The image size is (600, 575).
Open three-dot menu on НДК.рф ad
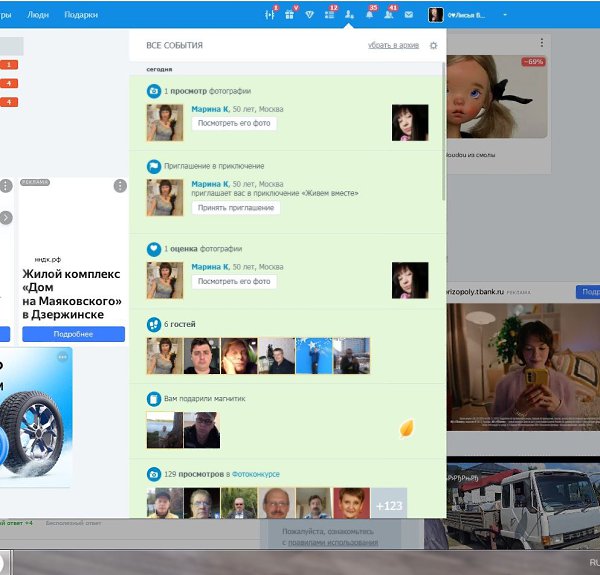(x=120, y=186)
